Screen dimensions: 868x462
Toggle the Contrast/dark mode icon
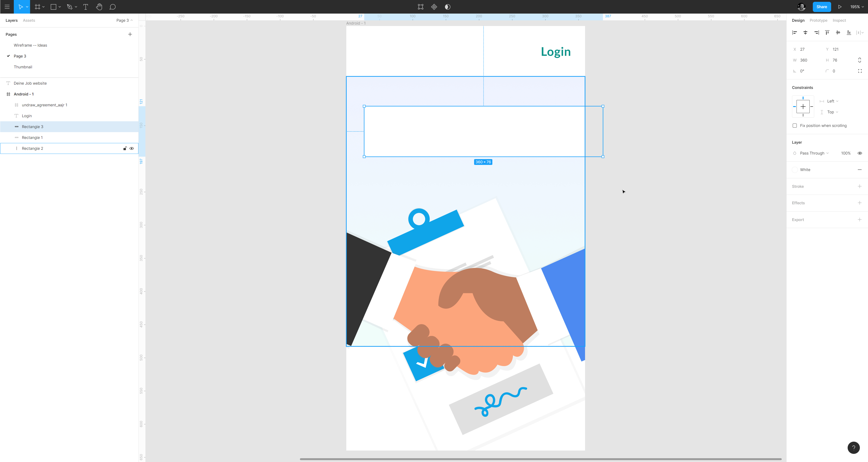click(x=447, y=6)
